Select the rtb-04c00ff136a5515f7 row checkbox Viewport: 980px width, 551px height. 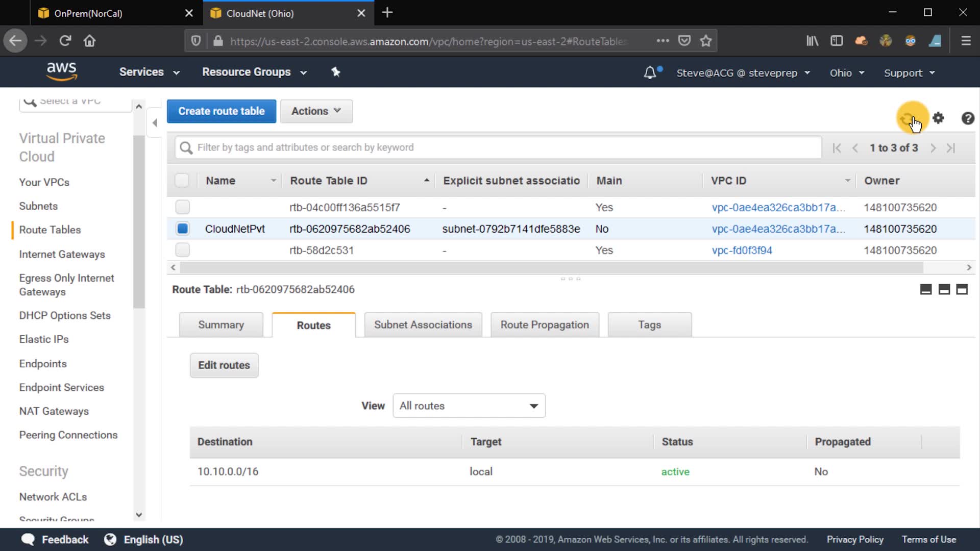pos(182,207)
